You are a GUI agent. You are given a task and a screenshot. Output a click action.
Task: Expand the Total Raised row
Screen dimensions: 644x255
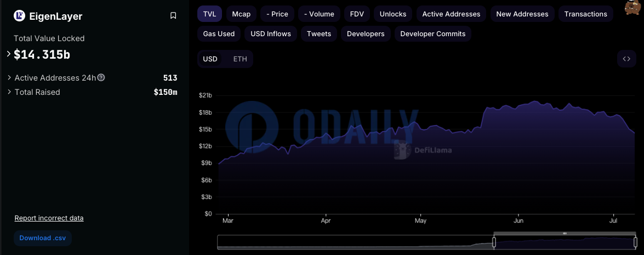(10, 92)
